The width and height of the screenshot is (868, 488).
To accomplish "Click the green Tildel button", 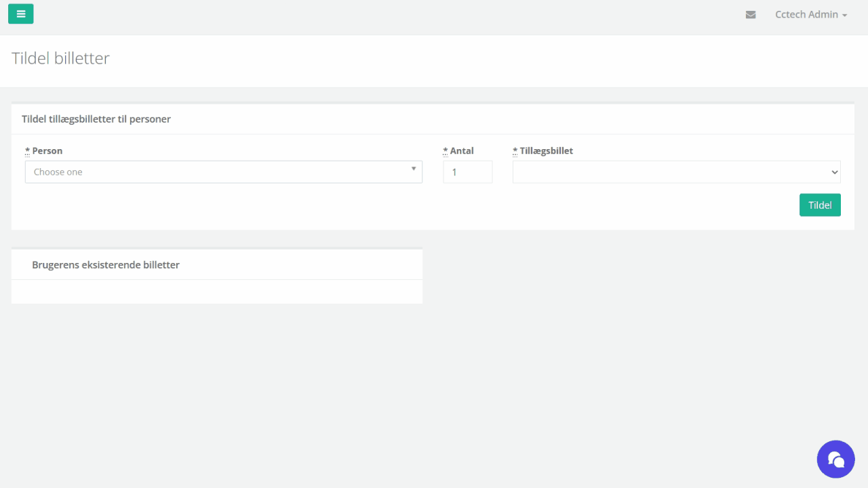I will [x=820, y=205].
